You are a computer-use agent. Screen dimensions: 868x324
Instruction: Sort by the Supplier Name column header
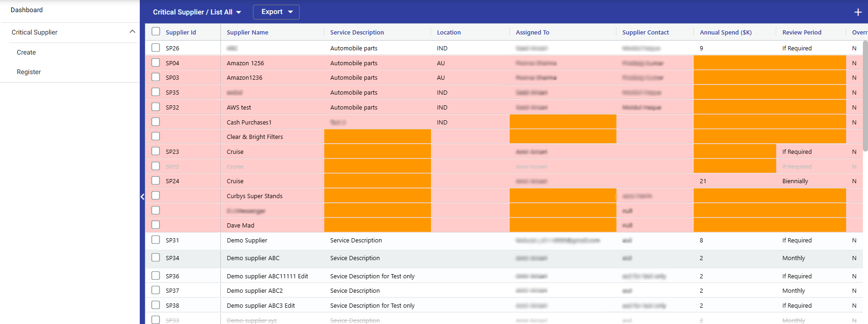247,32
